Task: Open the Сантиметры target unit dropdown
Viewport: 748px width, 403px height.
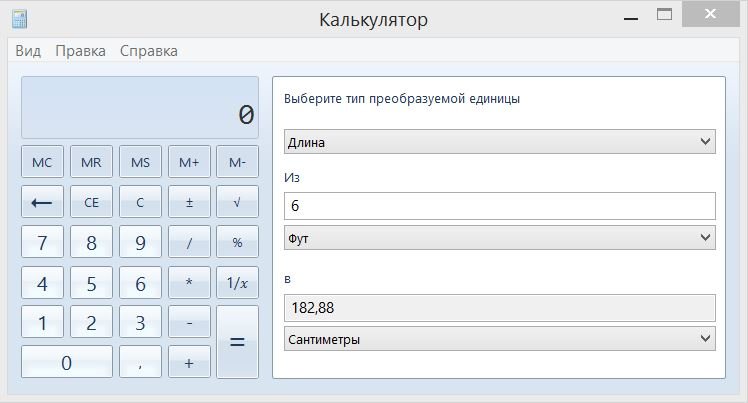Action: click(499, 339)
